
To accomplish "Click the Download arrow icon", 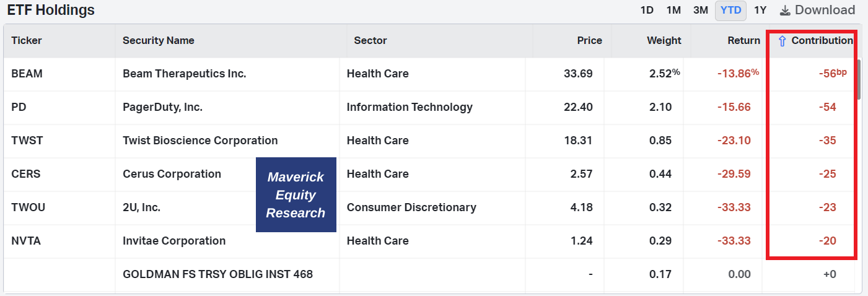I will point(785,11).
